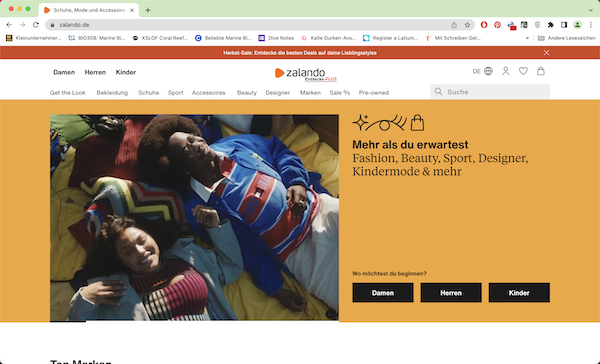Click the Suche search field
600x364 pixels.
[490, 92]
